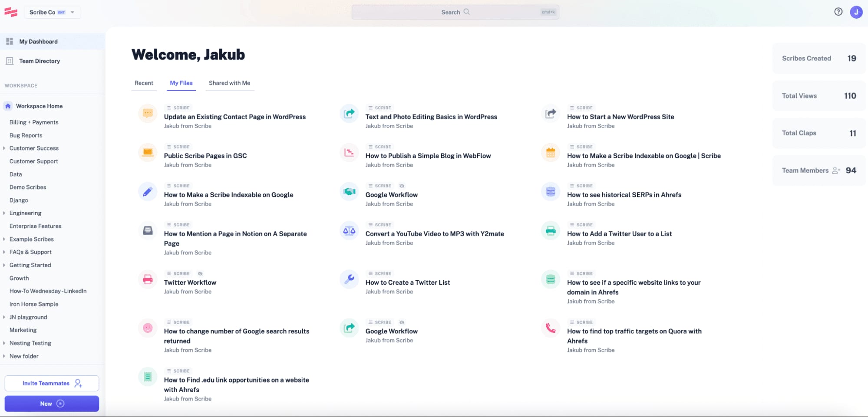The image size is (868, 417).
Task: Open the J user avatar menu
Action: pyautogui.click(x=856, y=12)
